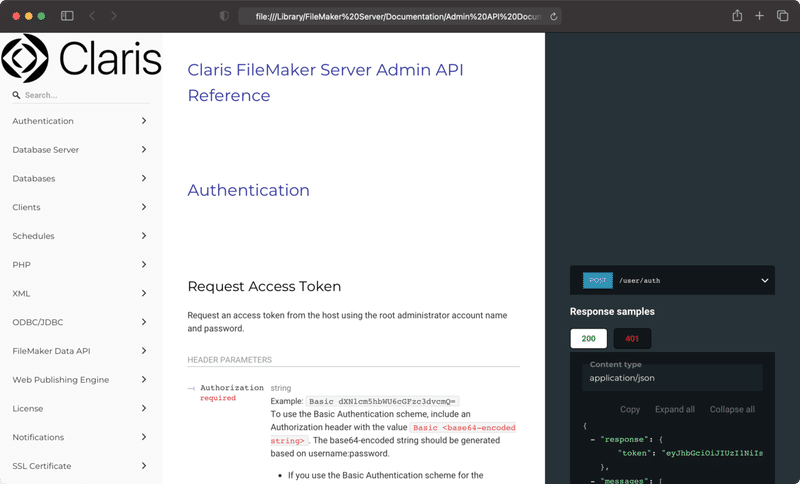Click the Request Access Token heading

coord(264,287)
